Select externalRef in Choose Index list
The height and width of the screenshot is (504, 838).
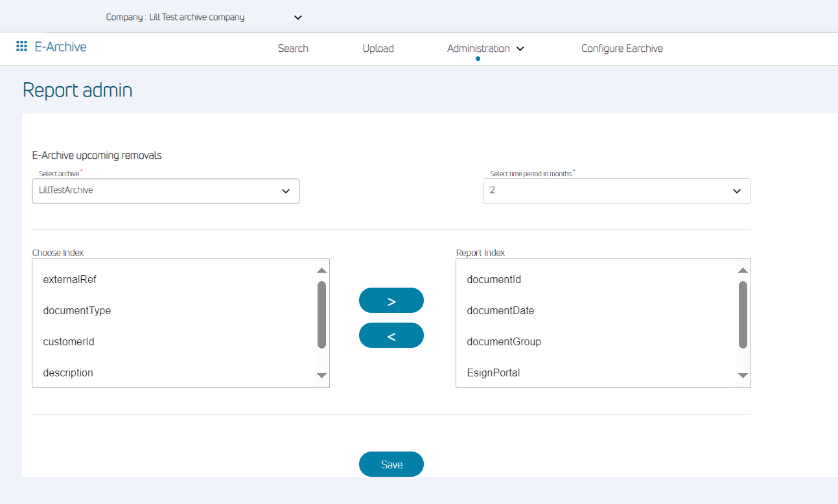(70, 280)
